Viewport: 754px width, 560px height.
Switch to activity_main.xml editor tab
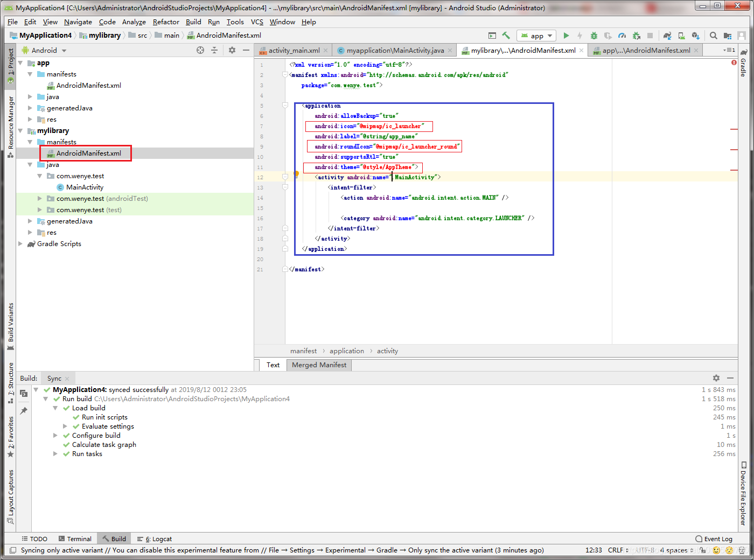294,50
